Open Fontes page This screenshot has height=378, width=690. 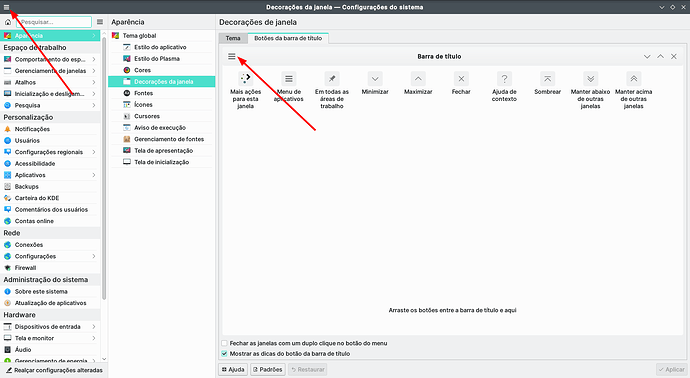tap(161, 93)
